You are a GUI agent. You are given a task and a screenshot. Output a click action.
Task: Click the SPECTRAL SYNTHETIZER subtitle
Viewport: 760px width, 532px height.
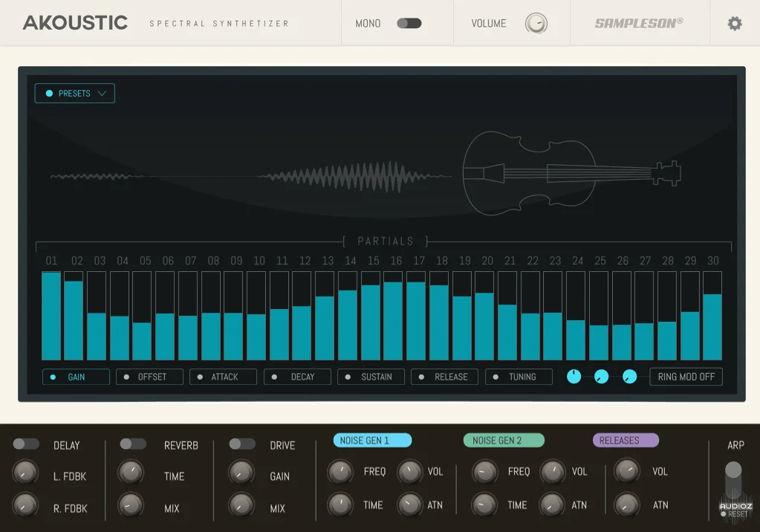[x=219, y=23]
